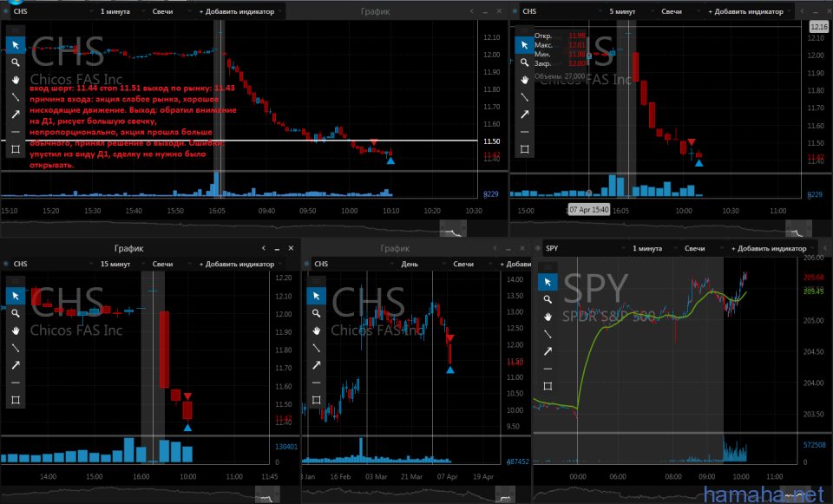
Task: Select the pointer tool in CHS daily chart
Action: pyautogui.click(x=316, y=296)
